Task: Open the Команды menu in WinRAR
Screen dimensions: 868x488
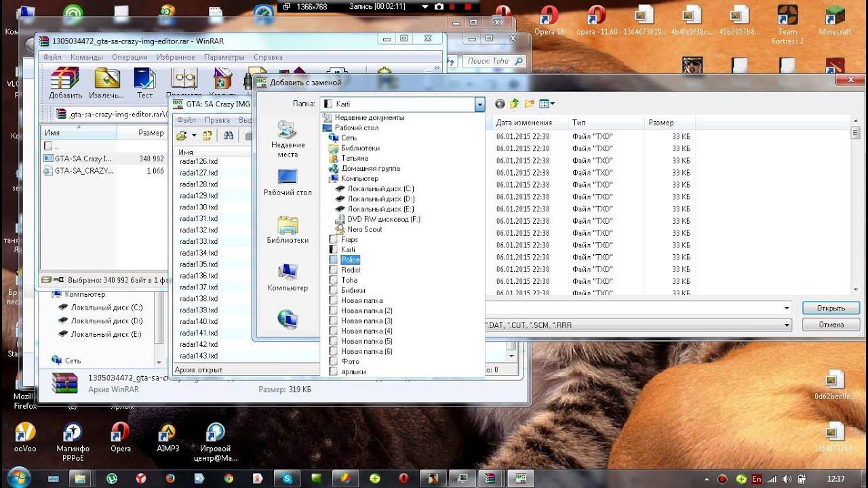Action: (x=86, y=58)
